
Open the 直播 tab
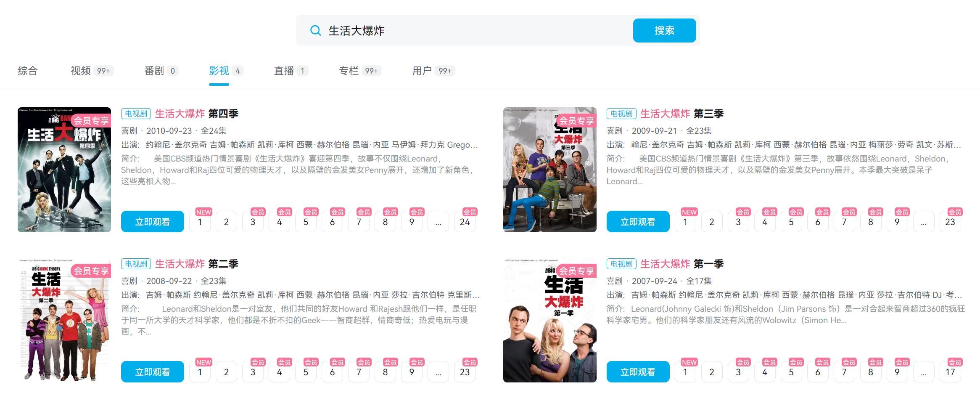[291, 71]
